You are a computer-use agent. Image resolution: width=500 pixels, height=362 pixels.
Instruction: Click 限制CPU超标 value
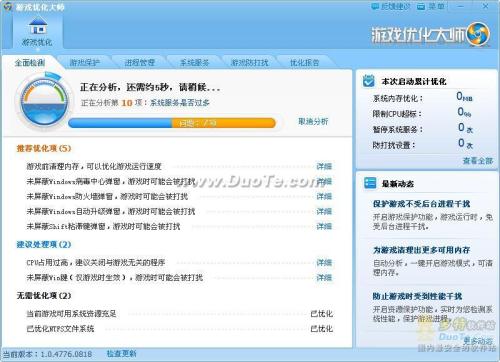(x=464, y=112)
